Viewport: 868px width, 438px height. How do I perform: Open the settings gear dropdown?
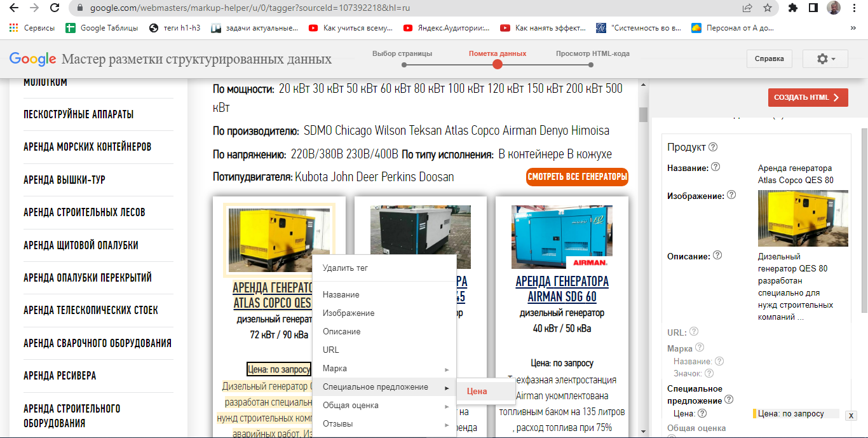pyautogui.click(x=825, y=58)
